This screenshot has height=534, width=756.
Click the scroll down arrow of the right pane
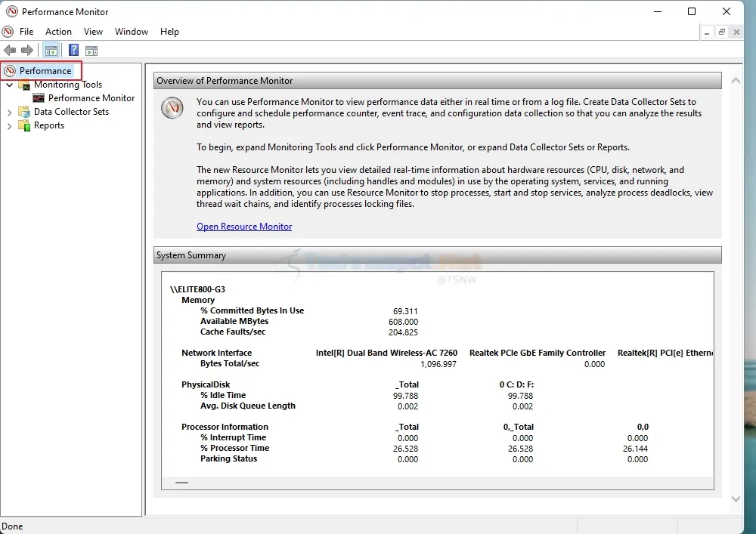[x=736, y=499]
